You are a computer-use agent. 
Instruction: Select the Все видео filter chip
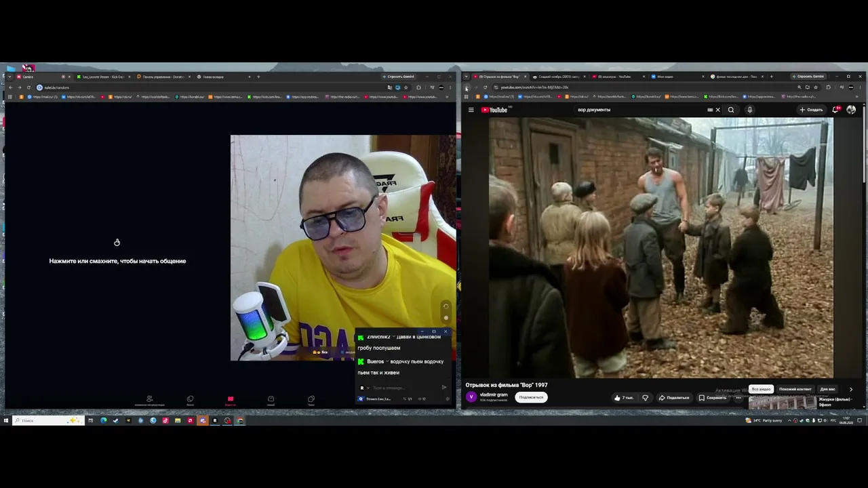click(761, 389)
